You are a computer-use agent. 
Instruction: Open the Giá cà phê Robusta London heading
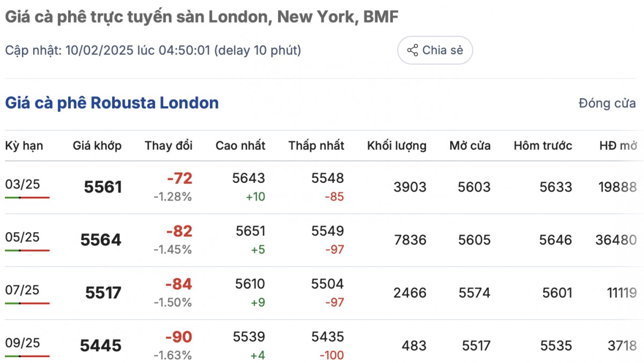click(112, 103)
